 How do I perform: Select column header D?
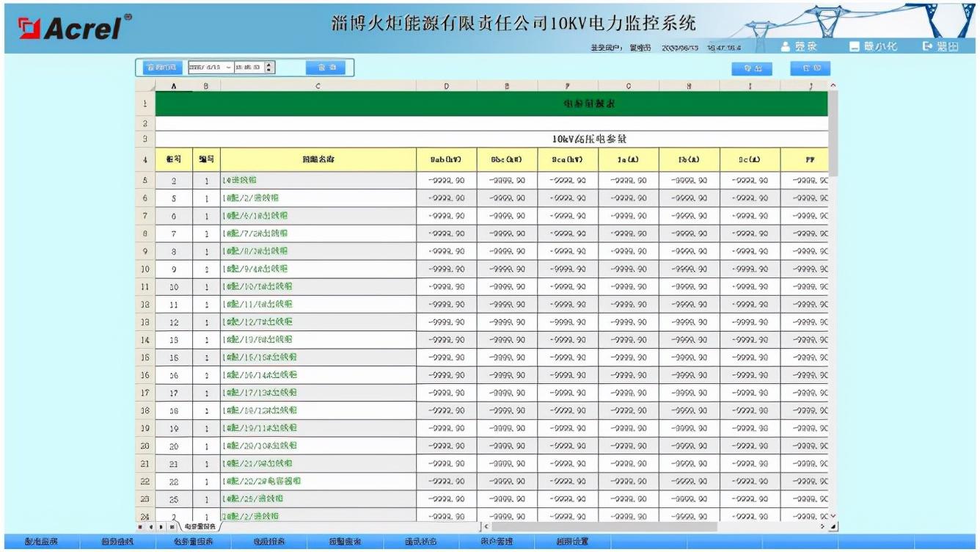[446, 86]
